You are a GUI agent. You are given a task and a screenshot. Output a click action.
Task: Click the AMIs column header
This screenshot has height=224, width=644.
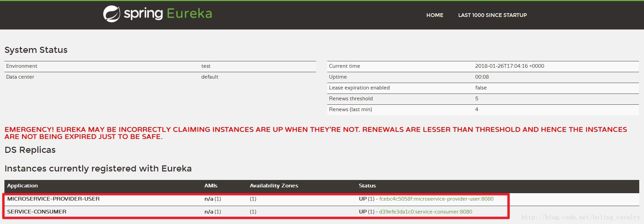[211, 186]
